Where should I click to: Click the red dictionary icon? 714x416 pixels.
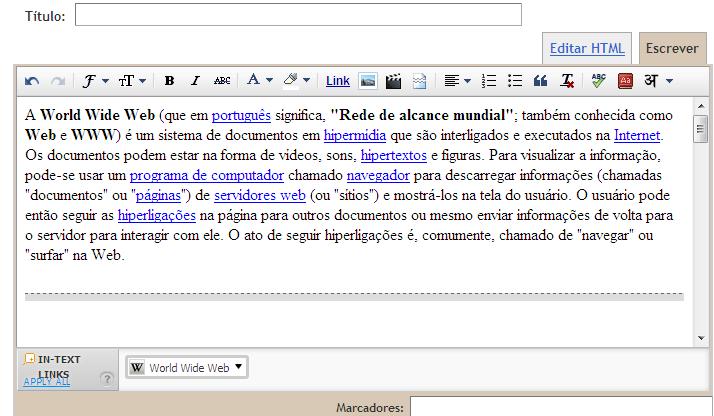point(625,81)
